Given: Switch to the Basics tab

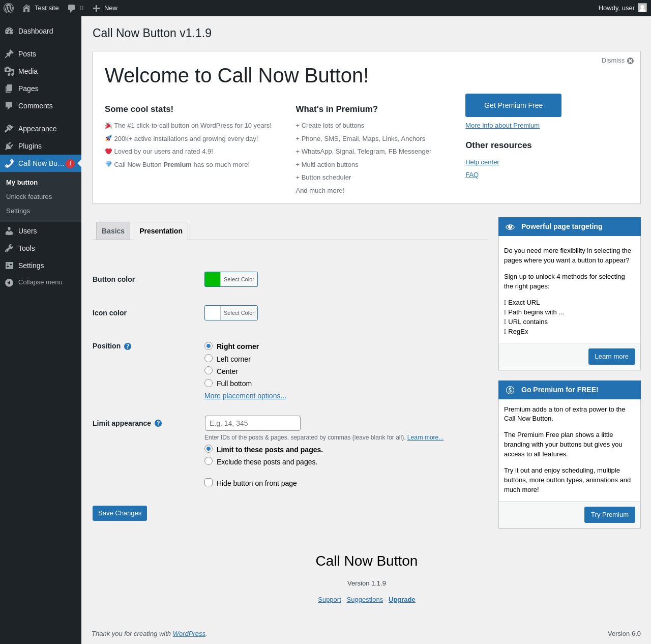Looking at the screenshot, I should click(x=113, y=231).
